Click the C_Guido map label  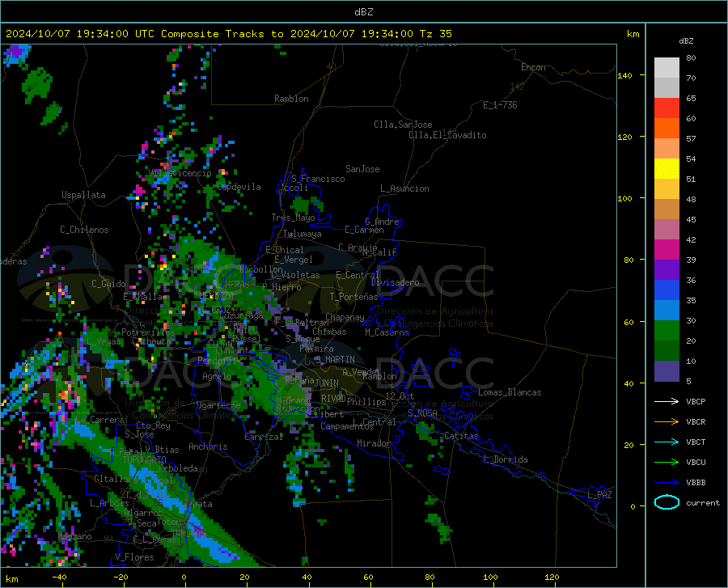point(108,284)
